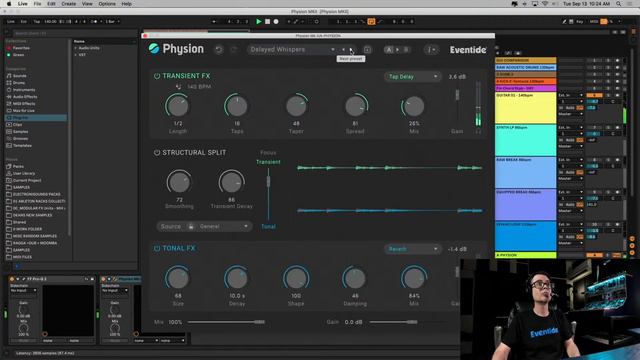Adjust the Transient FX Gain fader
Viewport: 640px width, 360px height.
[x=457, y=95]
